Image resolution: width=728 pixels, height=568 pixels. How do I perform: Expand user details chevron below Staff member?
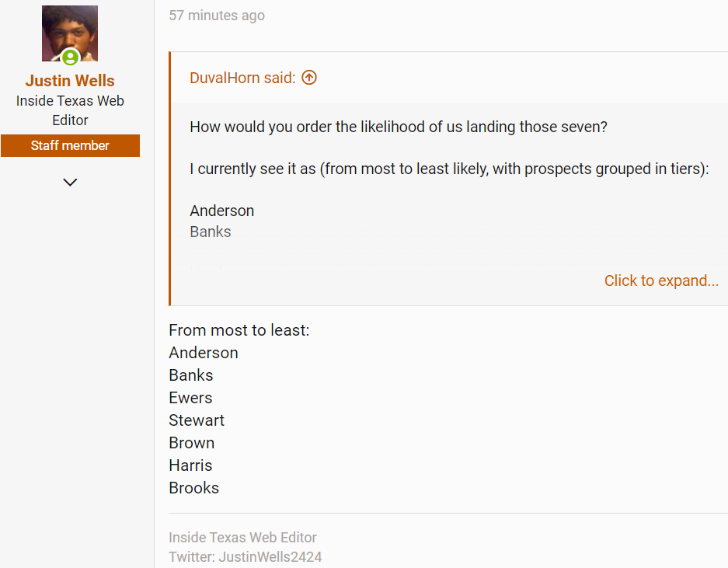pos(70,183)
